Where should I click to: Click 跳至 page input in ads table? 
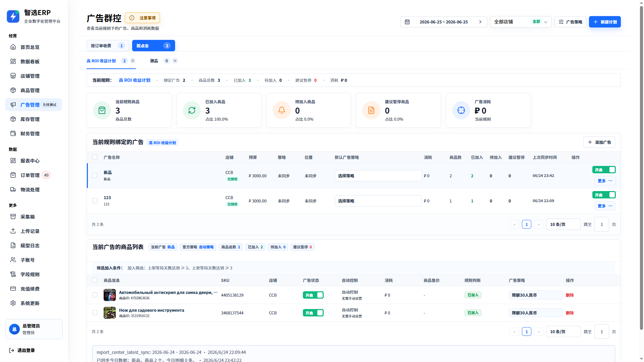(x=602, y=224)
